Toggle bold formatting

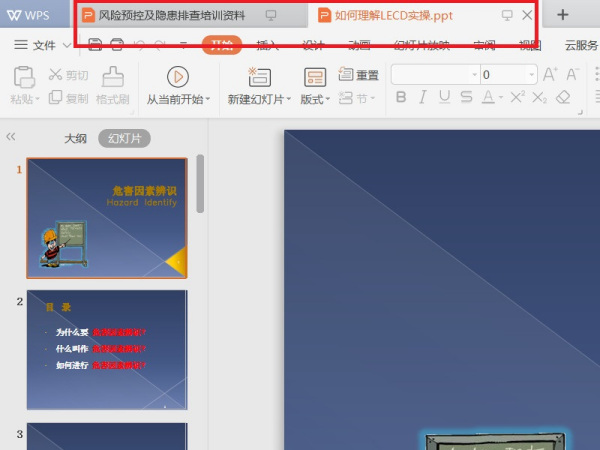401,97
